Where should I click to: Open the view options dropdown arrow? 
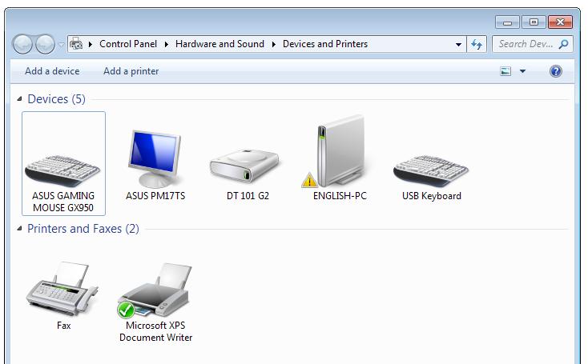pyautogui.click(x=522, y=70)
